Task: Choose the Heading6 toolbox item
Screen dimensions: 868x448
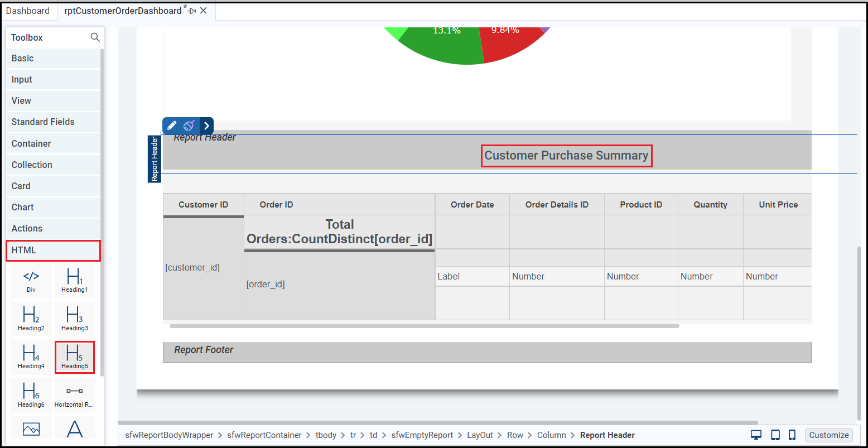Action: coord(31,394)
